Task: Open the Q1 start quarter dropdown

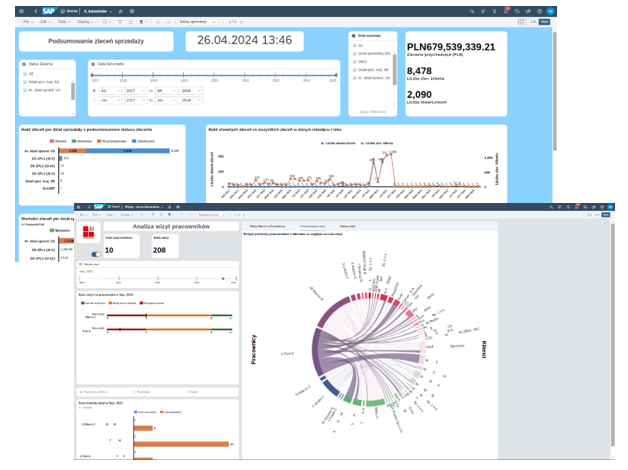Action: click(111, 90)
